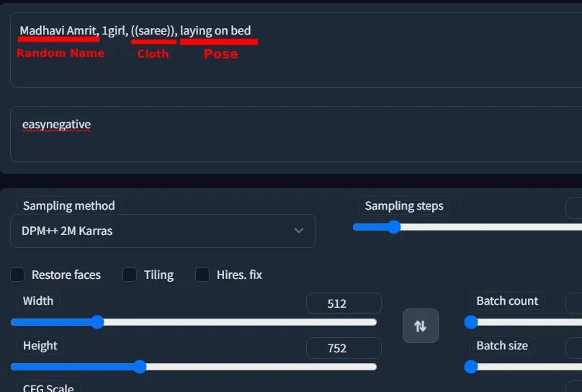Click the Sampling steps slider handle
Screen dimensions: 582x392
(394, 227)
